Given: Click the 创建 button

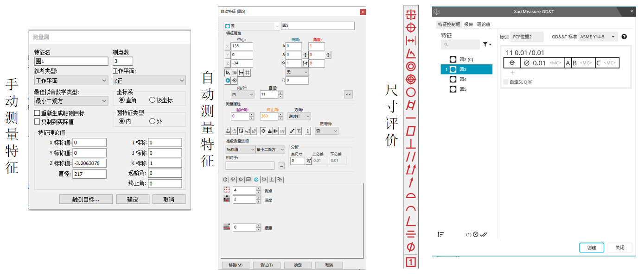Looking at the screenshot, I should 592,247.
